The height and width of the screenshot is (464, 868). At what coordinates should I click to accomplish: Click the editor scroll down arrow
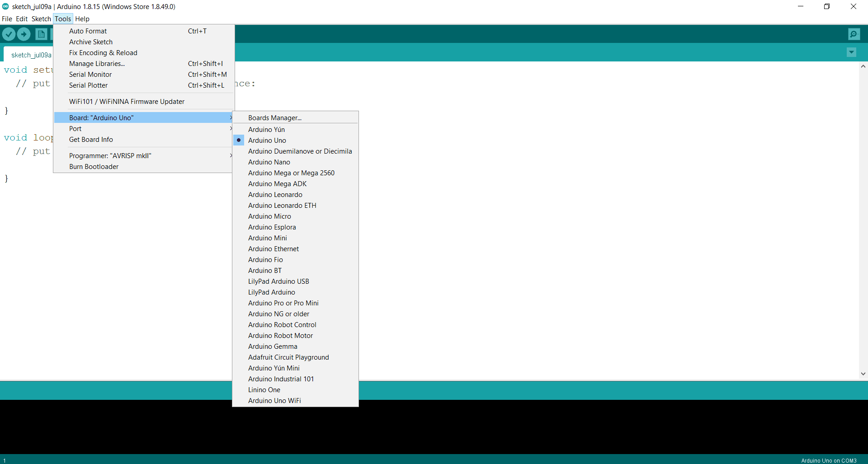pyautogui.click(x=863, y=374)
